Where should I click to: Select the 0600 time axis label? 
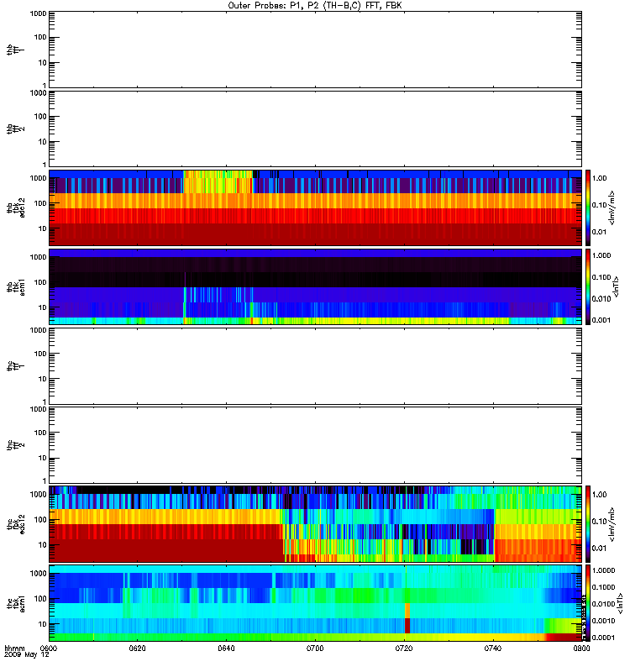(x=49, y=648)
